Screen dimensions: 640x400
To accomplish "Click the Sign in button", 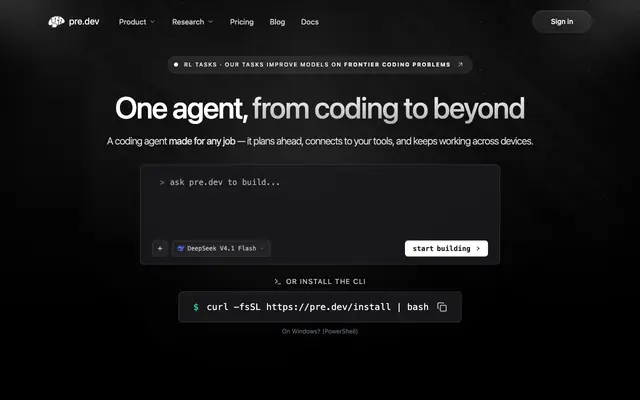I will [x=562, y=22].
